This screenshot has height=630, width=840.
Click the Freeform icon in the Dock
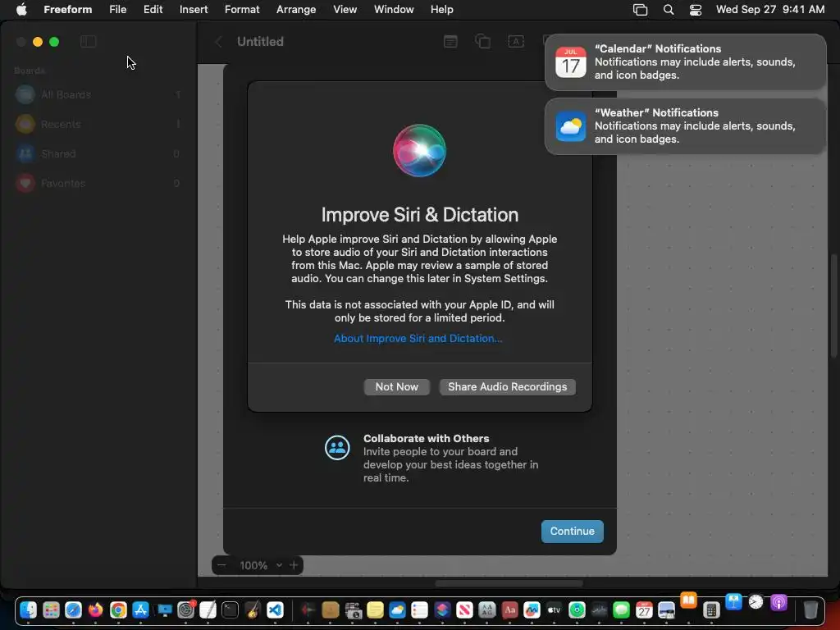pos(532,610)
